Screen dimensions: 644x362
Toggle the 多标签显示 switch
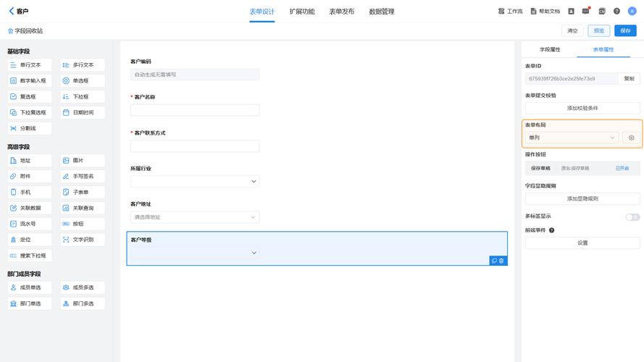(x=632, y=216)
